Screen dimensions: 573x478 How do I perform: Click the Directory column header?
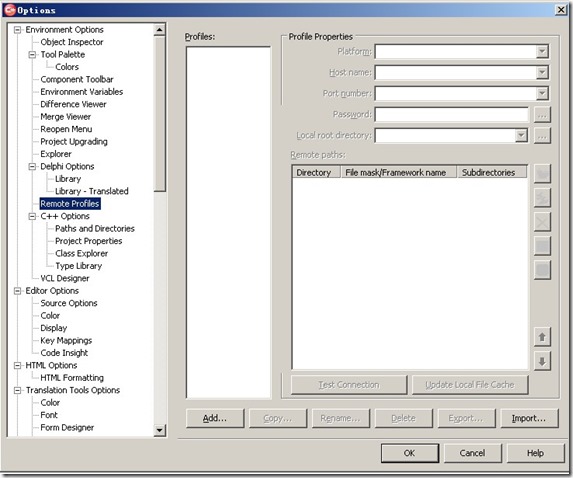[x=316, y=172]
